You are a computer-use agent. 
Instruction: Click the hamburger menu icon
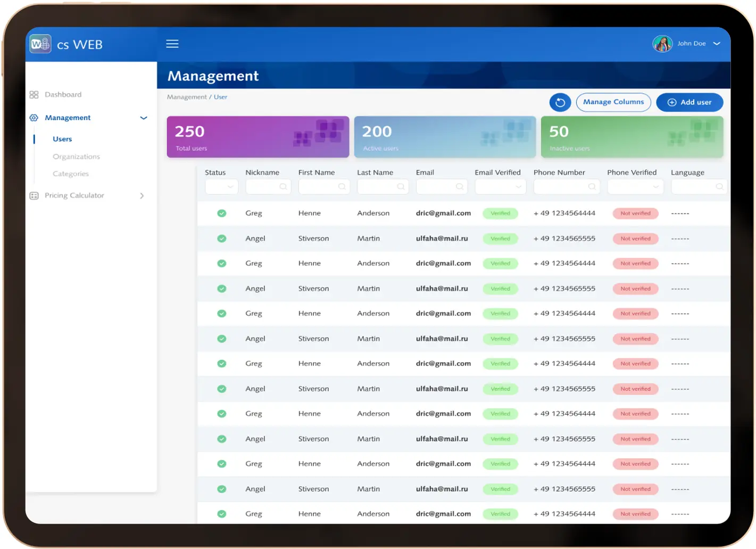point(172,44)
